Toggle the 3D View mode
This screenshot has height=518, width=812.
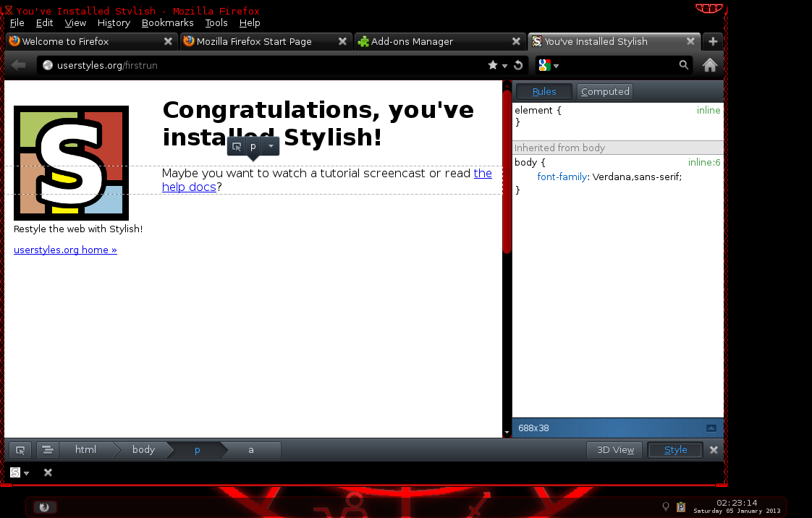point(614,449)
